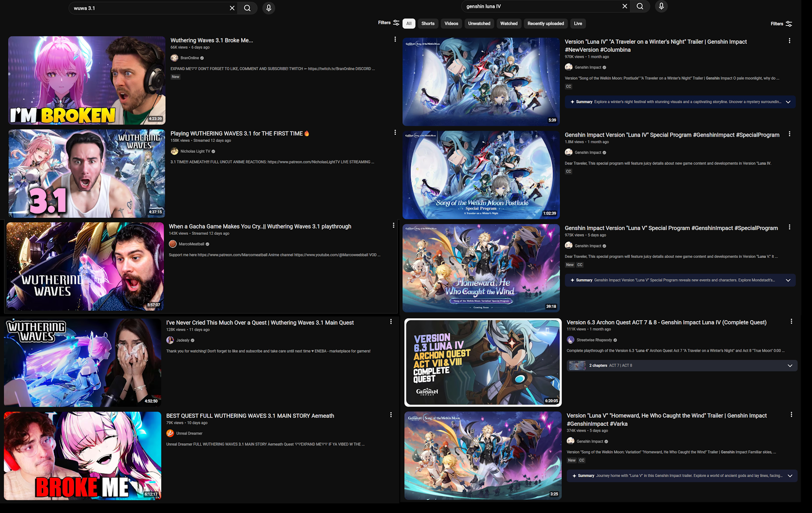Screen dimensions: 812x513
Task: Go to the BranOnline channel name
Action: point(190,58)
